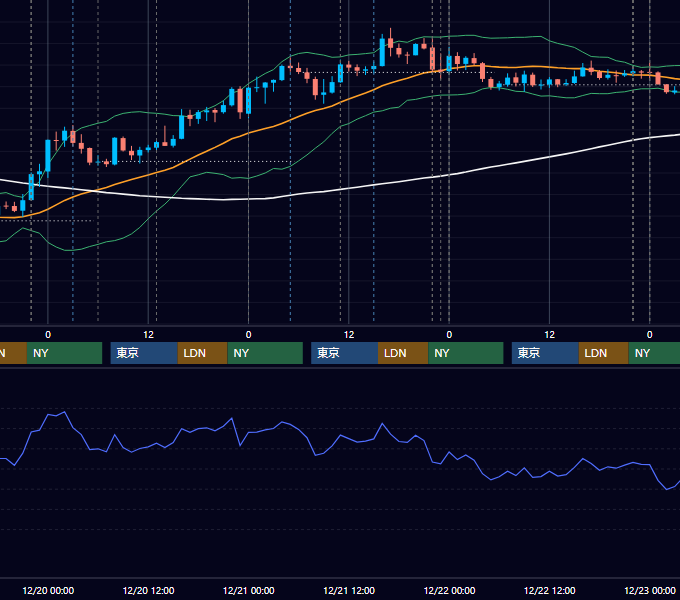
Task: Select the NY block after 12/21 LDN
Action: coord(466,353)
